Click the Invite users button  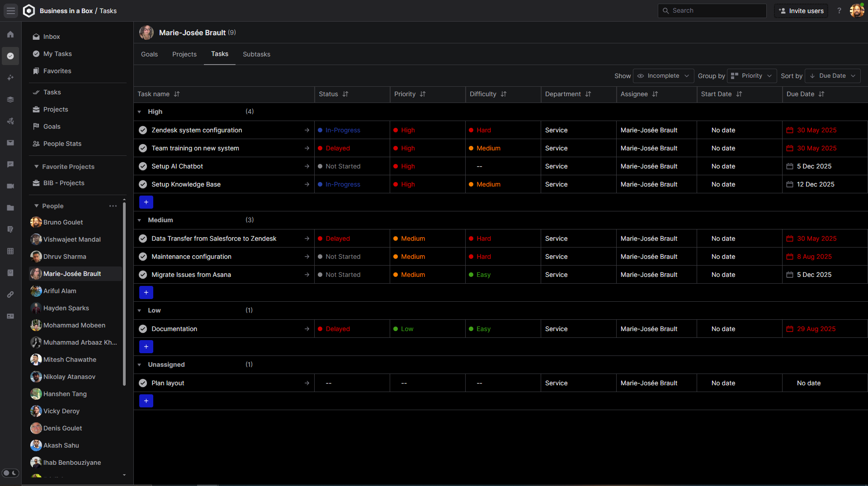pyautogui.click(x=801, y=11)
